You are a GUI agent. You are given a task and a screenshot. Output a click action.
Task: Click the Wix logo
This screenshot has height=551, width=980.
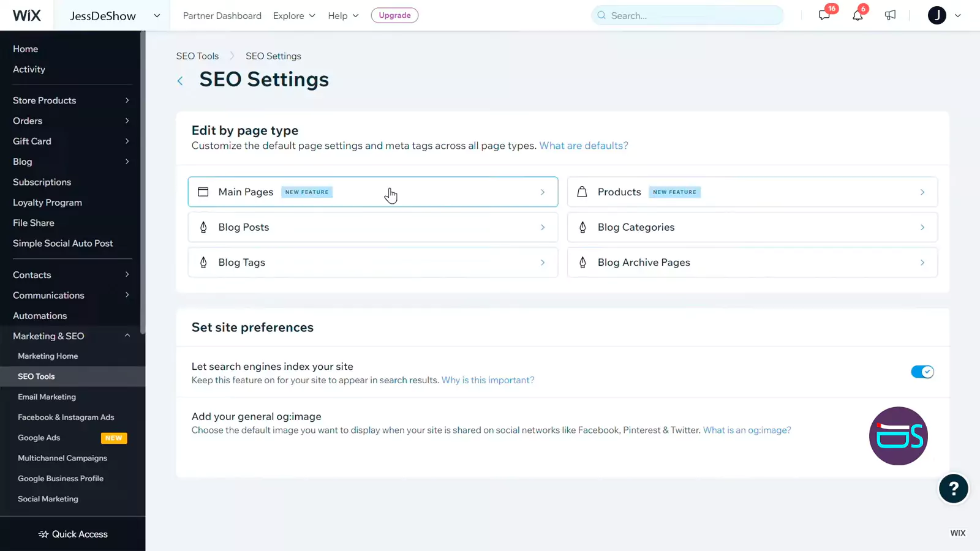[x=27, y=15]
